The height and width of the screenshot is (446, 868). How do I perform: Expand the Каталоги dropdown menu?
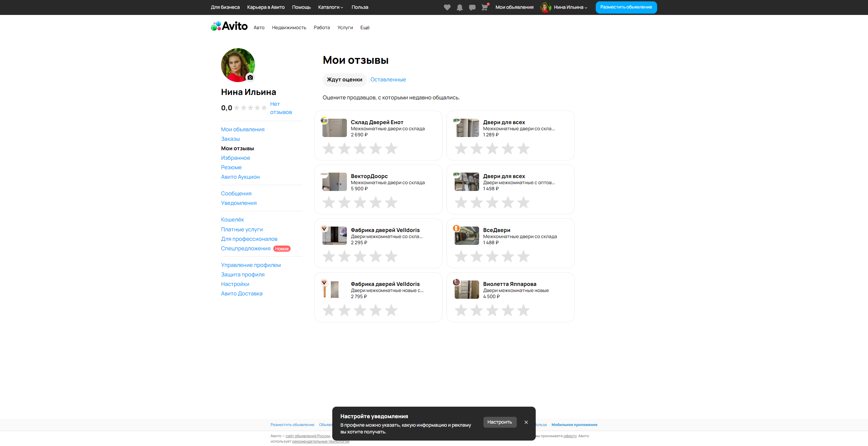(x=331, y=7)
